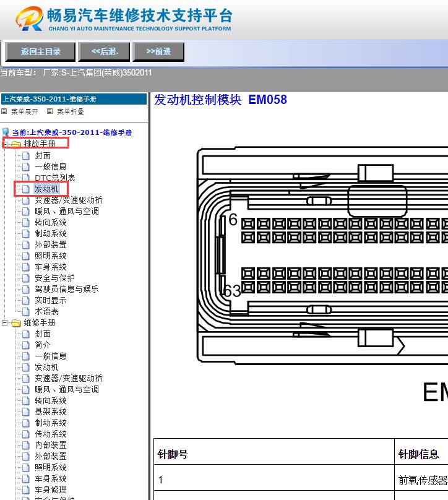Open 封面 under 维修手册
This screenshot has width=448, height=500.
[x=43, y=334]
